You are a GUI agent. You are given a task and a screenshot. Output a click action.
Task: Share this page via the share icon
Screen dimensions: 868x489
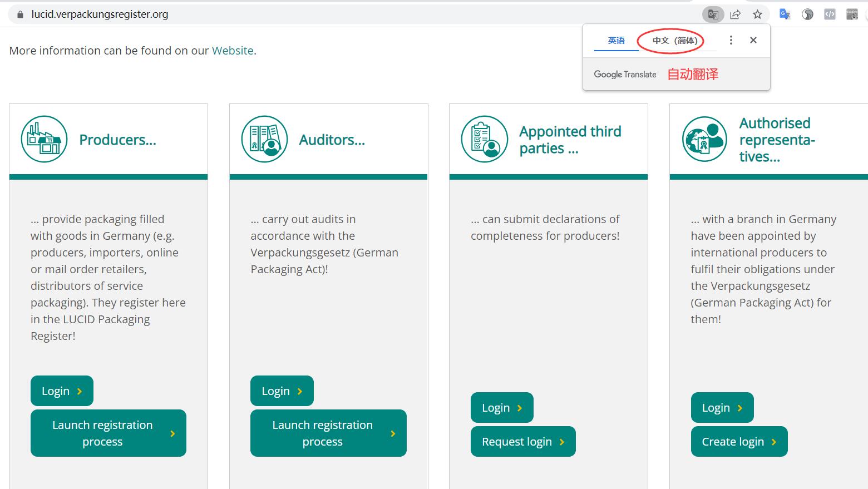point(735,14)
